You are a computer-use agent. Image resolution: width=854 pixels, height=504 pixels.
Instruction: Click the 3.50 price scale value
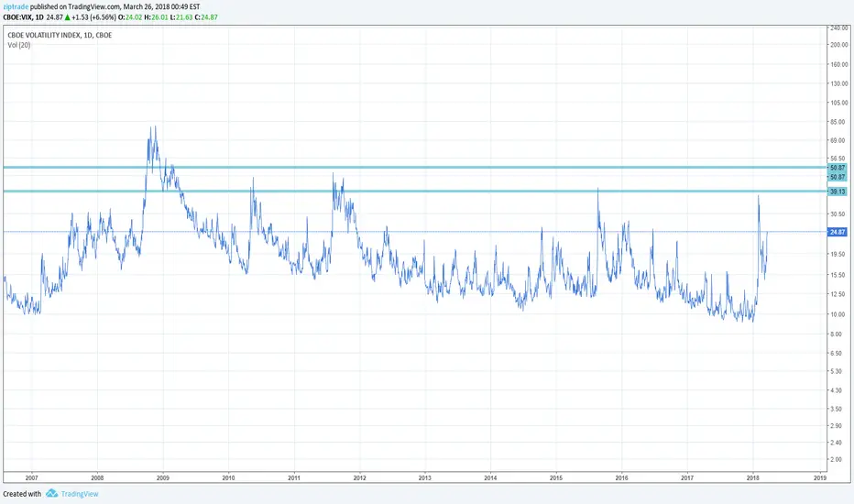pyautogui.click(x=836, y=408)
